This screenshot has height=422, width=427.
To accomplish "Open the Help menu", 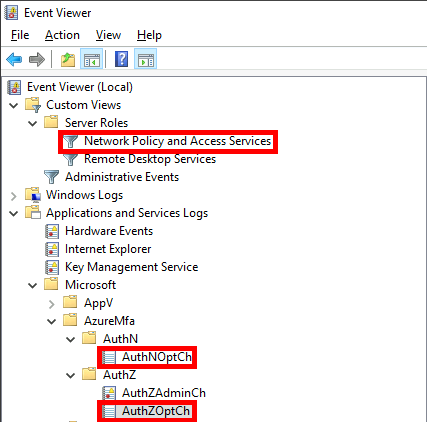I will [x=149, y=35].
